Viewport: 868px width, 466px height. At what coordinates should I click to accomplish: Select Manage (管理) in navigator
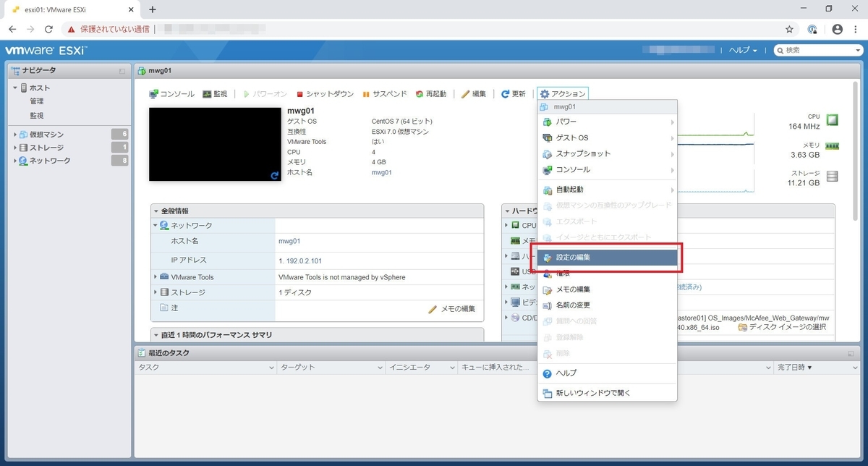(x=37, y=101)
